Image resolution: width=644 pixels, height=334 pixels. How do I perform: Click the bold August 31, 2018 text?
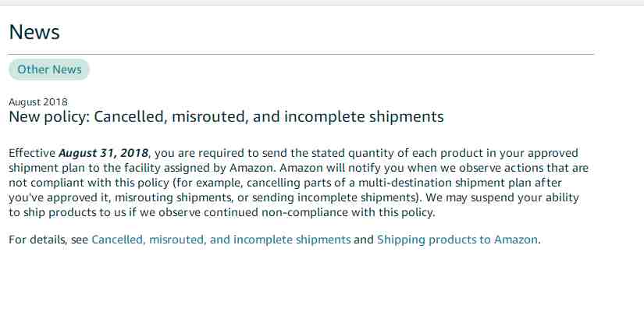point(104,153)
